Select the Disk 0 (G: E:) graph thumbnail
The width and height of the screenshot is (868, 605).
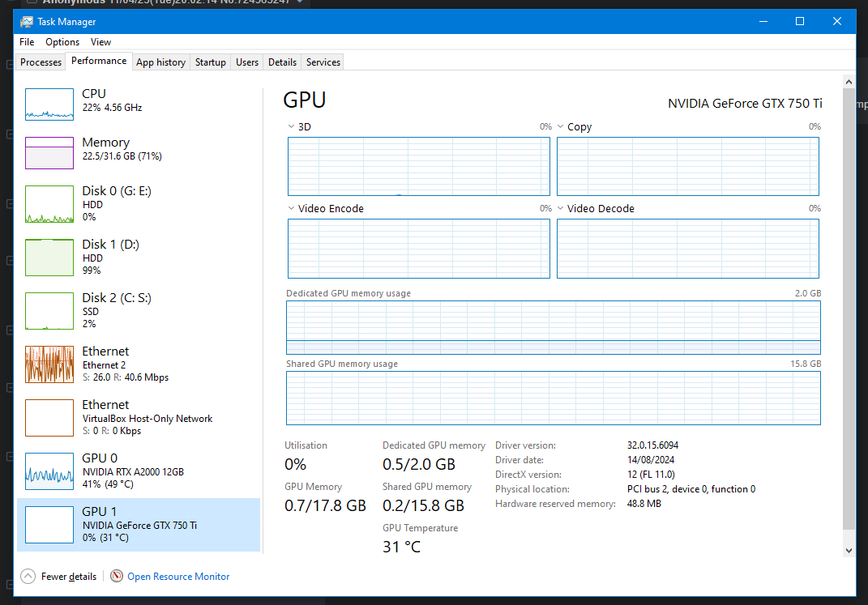click(x=49, y=204)
